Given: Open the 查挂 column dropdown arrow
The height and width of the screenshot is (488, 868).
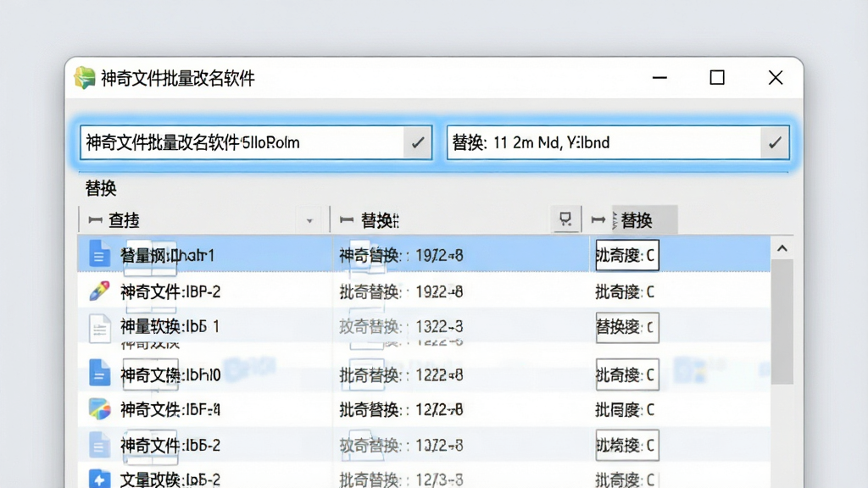Looking at the screenshot, I should click(x=309, y=221).
